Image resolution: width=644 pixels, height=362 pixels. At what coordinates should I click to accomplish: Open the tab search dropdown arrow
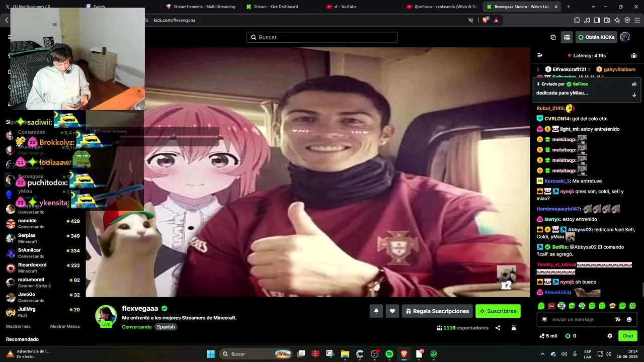(593, 7)
